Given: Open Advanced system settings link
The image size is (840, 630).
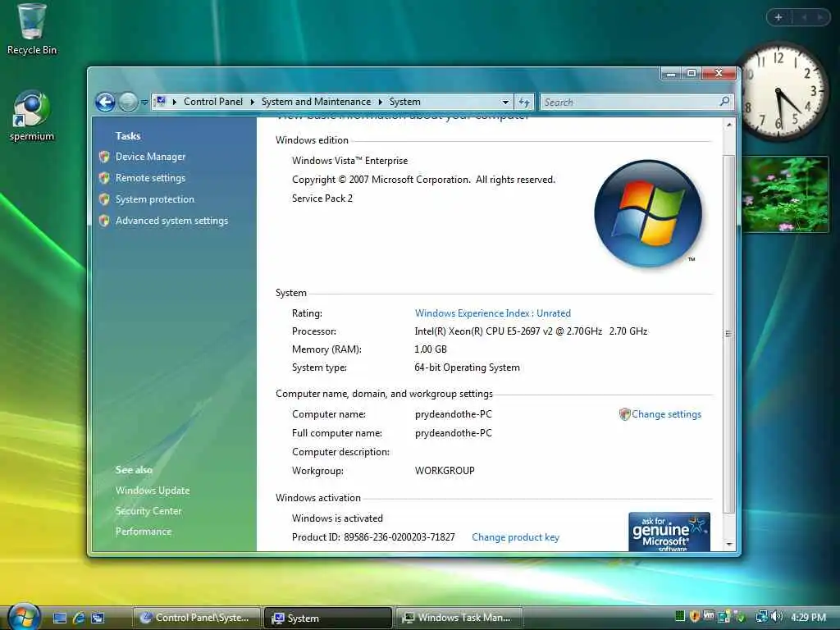Looking at the screenshot, I should tap(171, 221).
